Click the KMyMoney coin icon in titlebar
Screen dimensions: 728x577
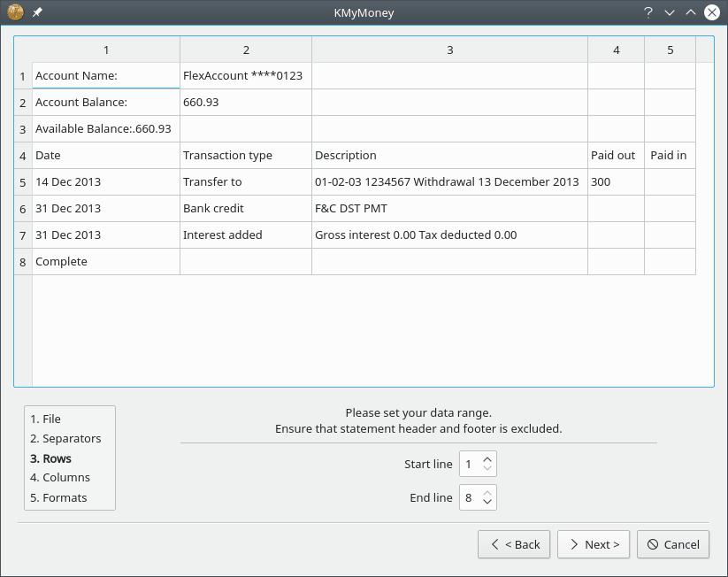pyautogui.click(x=12, y=12)
